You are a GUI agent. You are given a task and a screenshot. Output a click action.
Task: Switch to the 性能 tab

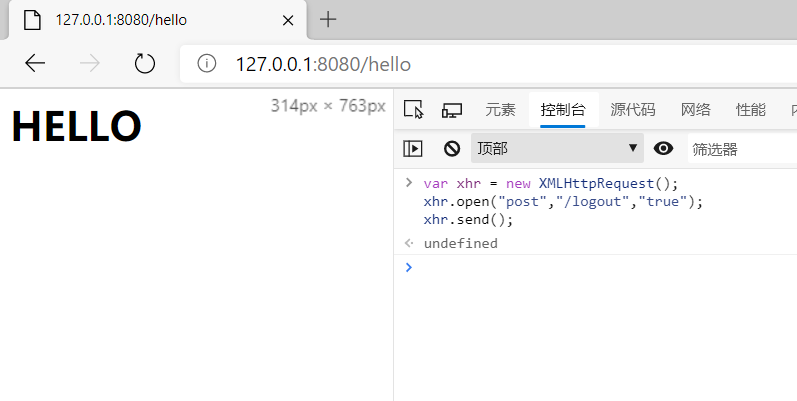(751, 109)
